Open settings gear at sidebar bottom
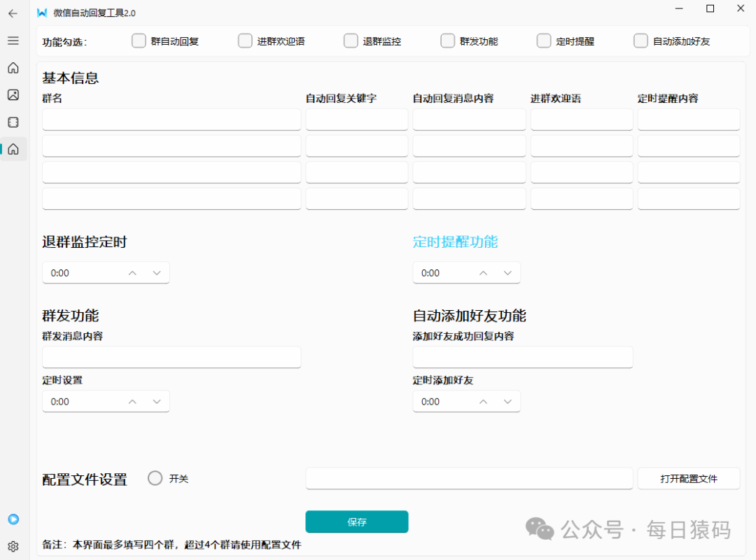 (x=13, y=546)
